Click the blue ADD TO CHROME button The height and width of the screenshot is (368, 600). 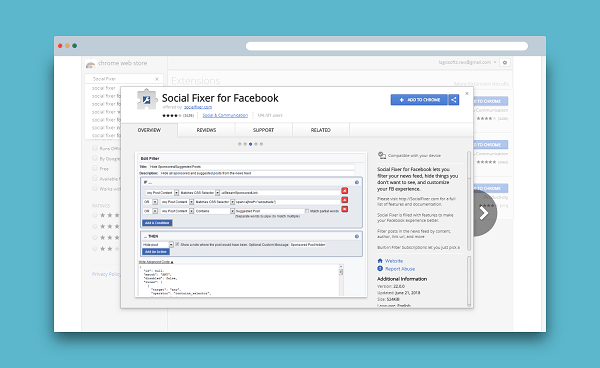click(419, 100)
